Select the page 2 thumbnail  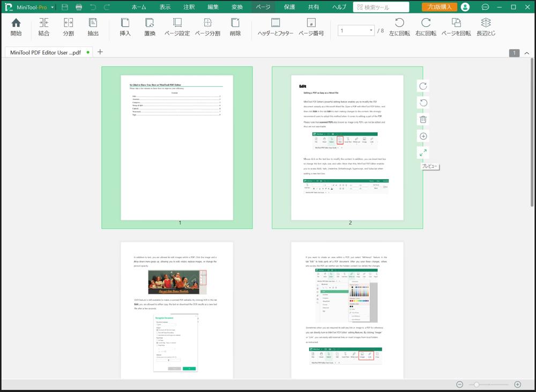click(x=347, y=147)
